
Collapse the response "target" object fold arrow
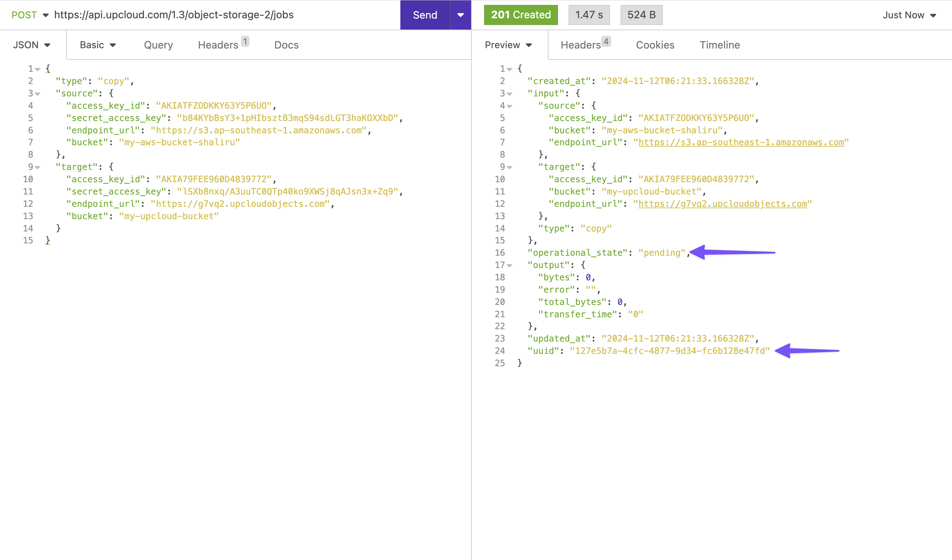pos(509,167)
